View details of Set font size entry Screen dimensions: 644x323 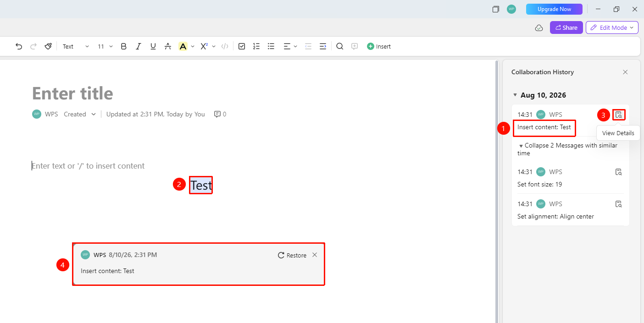click(618, 172)
